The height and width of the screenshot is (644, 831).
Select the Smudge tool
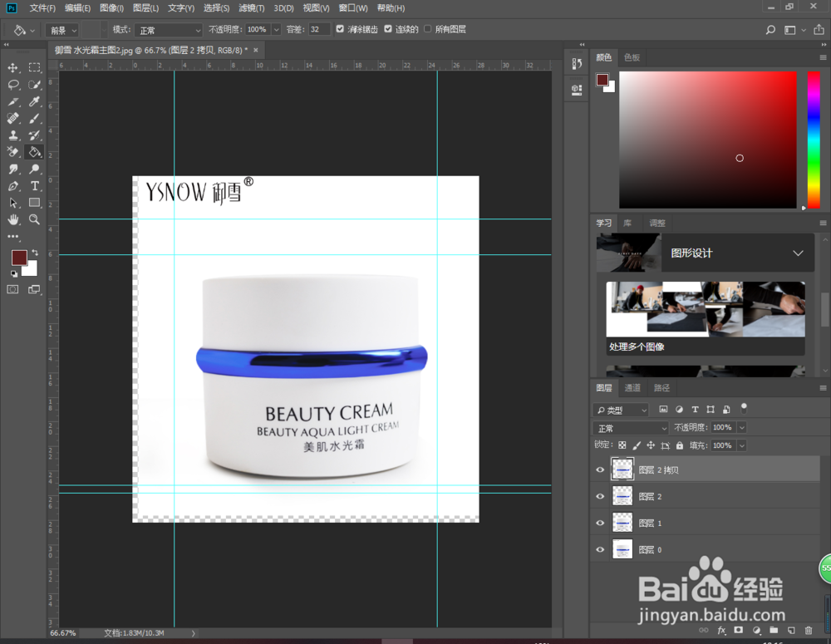click(x=13, y=169)
